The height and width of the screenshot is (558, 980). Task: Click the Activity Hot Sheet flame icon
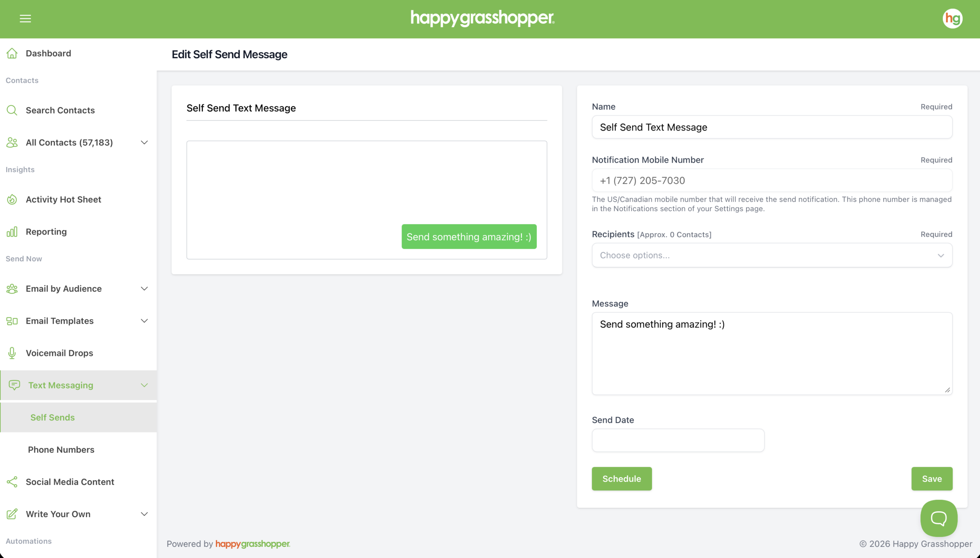[12, 200]
